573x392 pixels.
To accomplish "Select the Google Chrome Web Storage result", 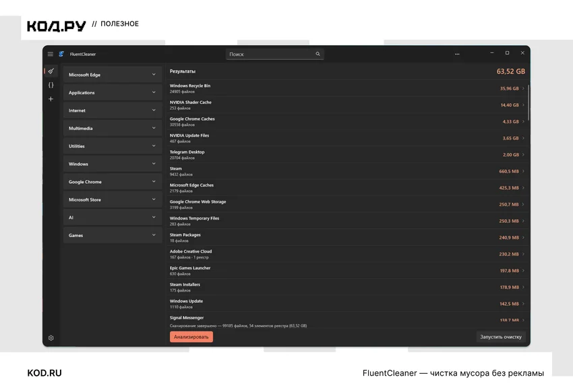I will (x=347, y=204).
